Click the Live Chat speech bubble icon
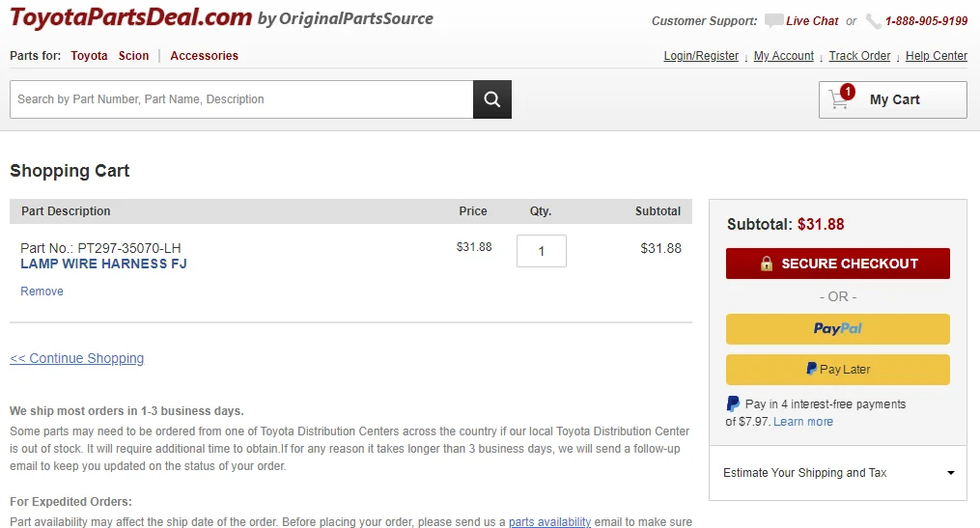Image resolution: width=980 pixels, height=528 pixels. tap(773, 20)
